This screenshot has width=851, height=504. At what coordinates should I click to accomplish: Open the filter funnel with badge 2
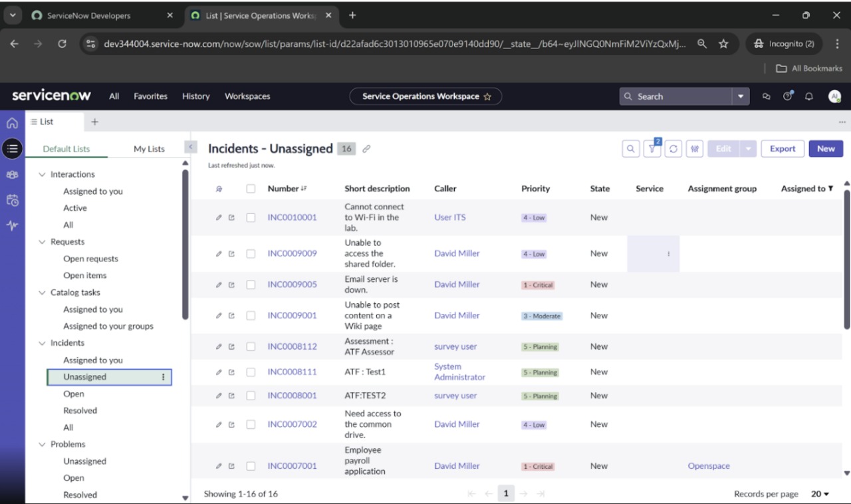point(652,149)
